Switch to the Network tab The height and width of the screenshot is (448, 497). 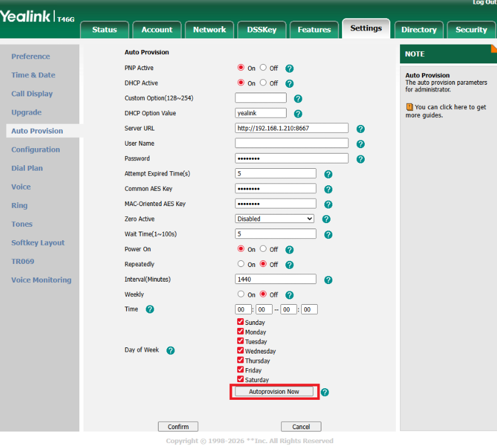pyautogui.click(x=209, y=29)
